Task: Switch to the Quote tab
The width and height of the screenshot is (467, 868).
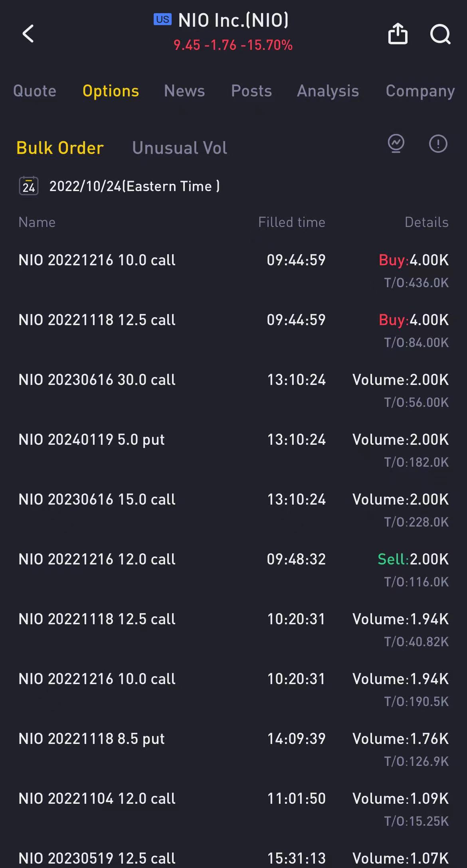Action: pos(35,91)
